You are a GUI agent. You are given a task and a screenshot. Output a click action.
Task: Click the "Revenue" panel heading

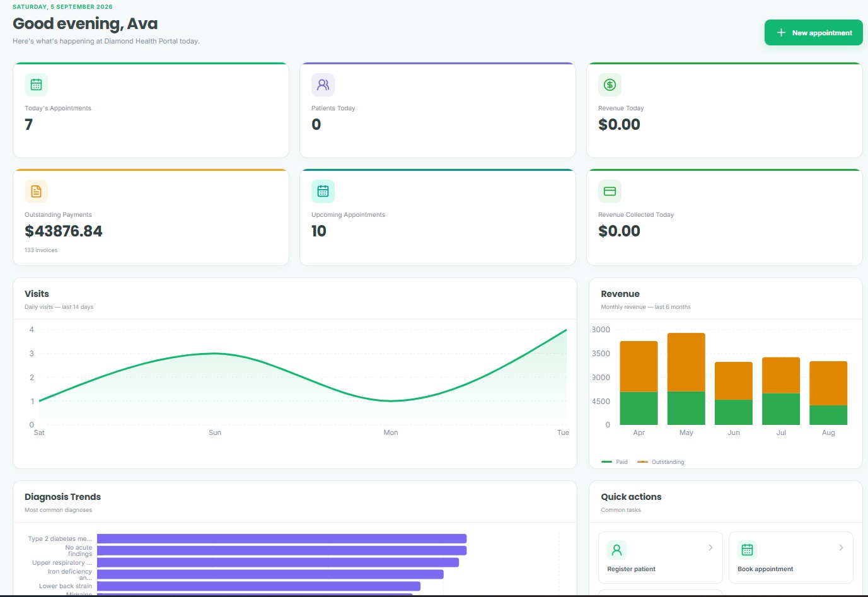click(620, 294)
